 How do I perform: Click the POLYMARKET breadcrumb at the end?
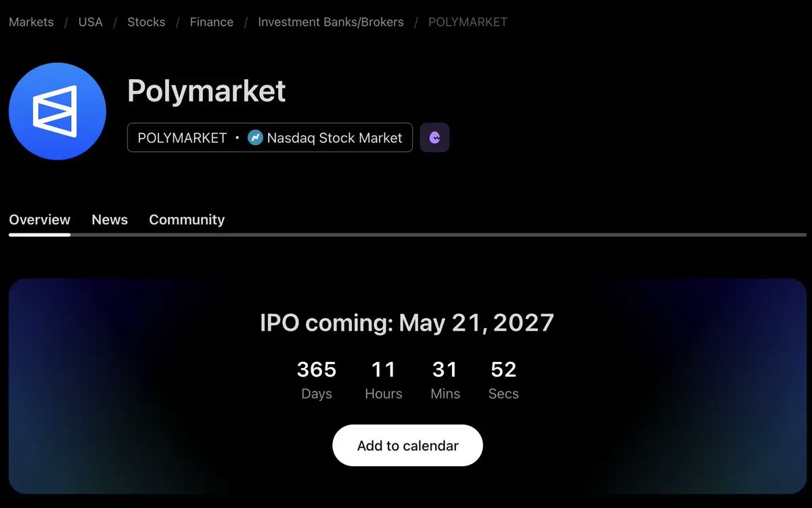point(468,22)
